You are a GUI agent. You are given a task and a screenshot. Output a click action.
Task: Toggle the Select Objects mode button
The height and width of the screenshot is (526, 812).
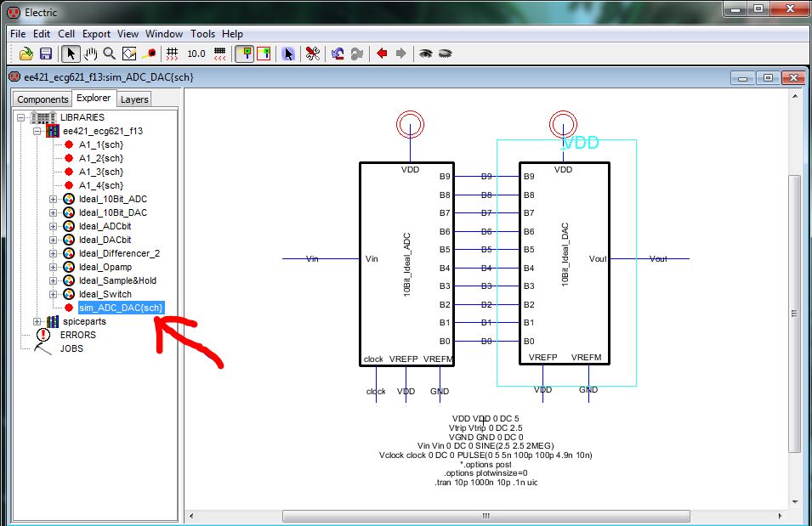pos(244,54)
